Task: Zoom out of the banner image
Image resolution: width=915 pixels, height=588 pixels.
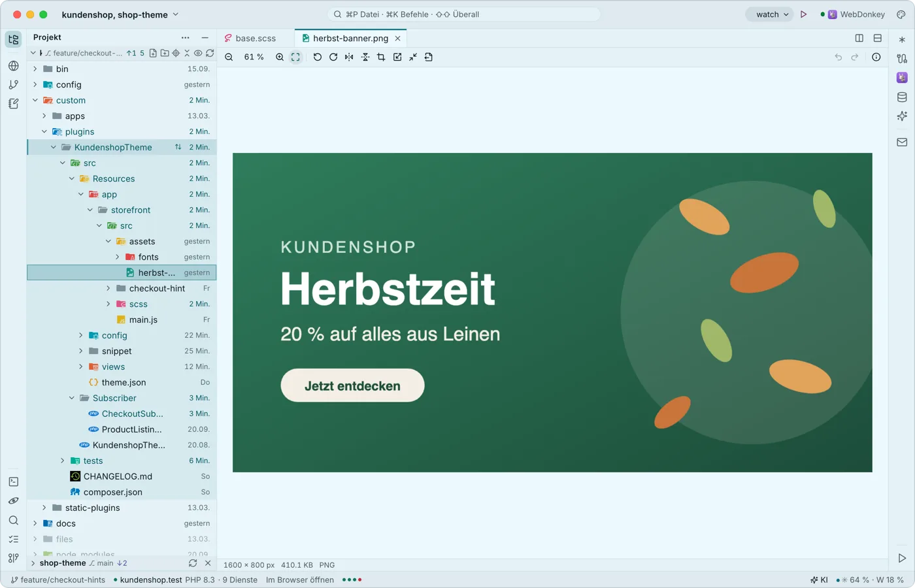Action: pyautogui.click(x=229, y=57)
